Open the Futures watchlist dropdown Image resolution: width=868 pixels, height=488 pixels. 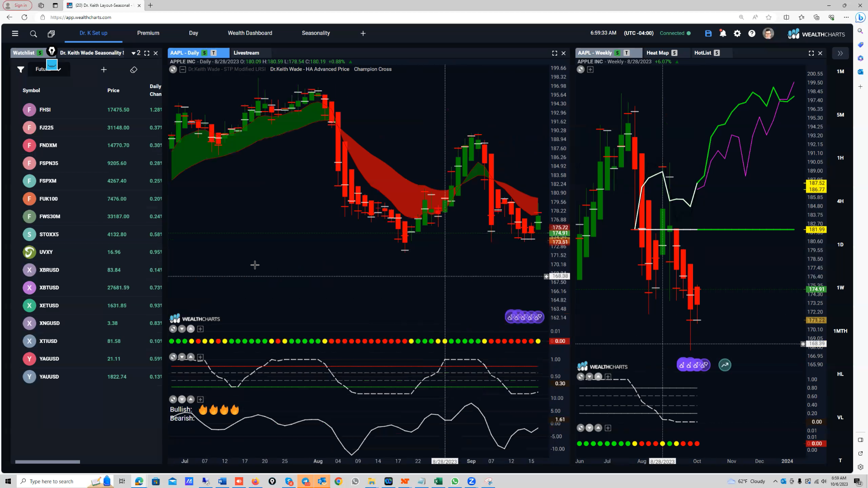pos(48,69)
